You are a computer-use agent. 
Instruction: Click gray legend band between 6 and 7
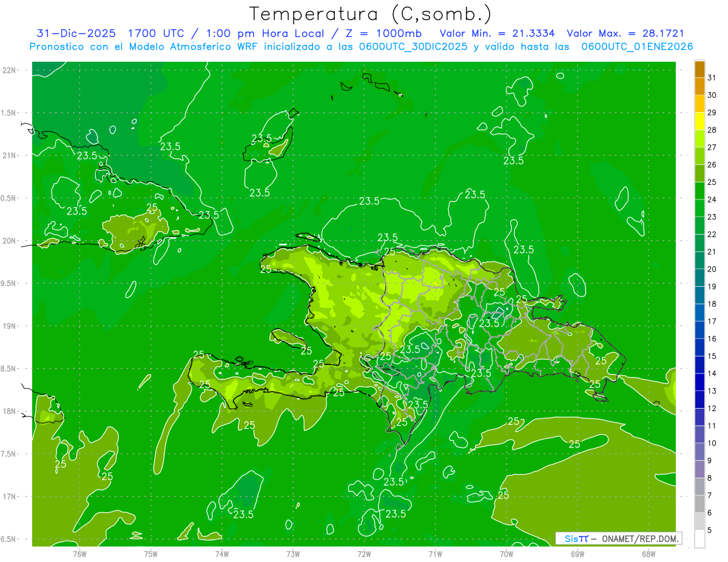(699, 504)
